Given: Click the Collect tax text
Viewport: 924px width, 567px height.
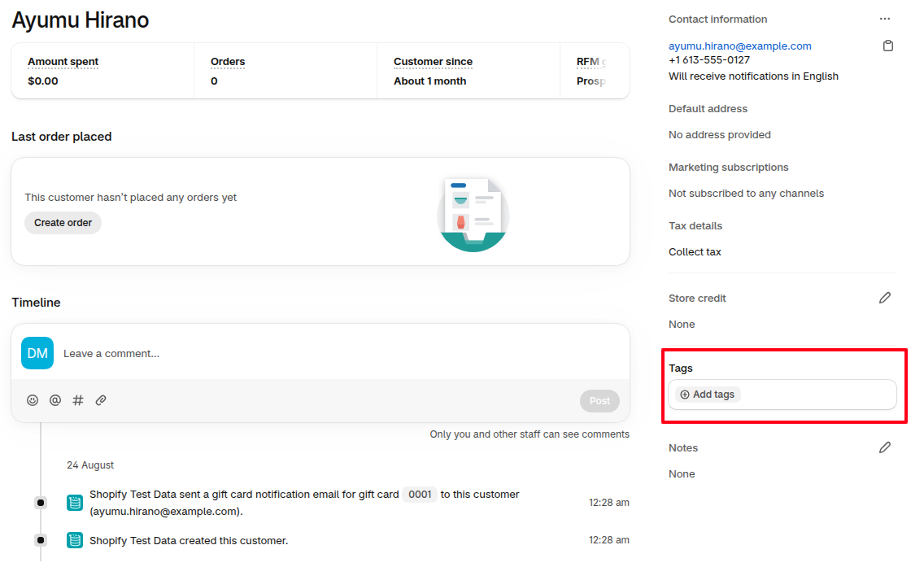Looking at the screenshot, I should pyautogui.click(x=695, y=251).
